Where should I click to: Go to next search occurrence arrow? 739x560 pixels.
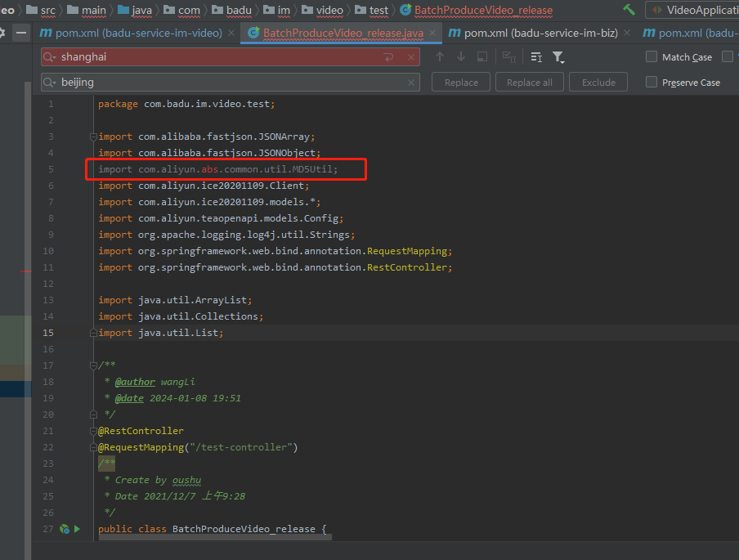pos(461,56)
